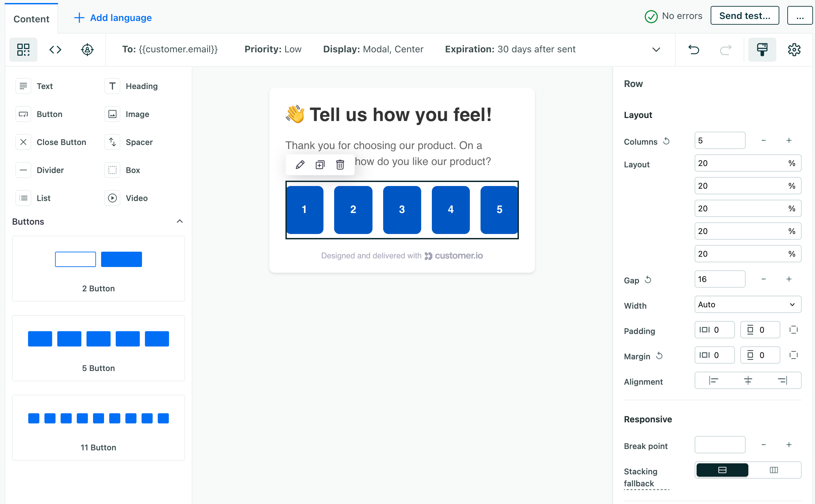Duplicate the selected row

pyautogui.click(x=320, y=165)
